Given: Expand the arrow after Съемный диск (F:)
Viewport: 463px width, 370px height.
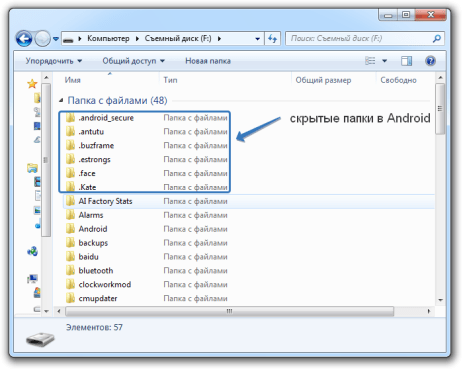Looking at the screenshot, I should (219, 39).
